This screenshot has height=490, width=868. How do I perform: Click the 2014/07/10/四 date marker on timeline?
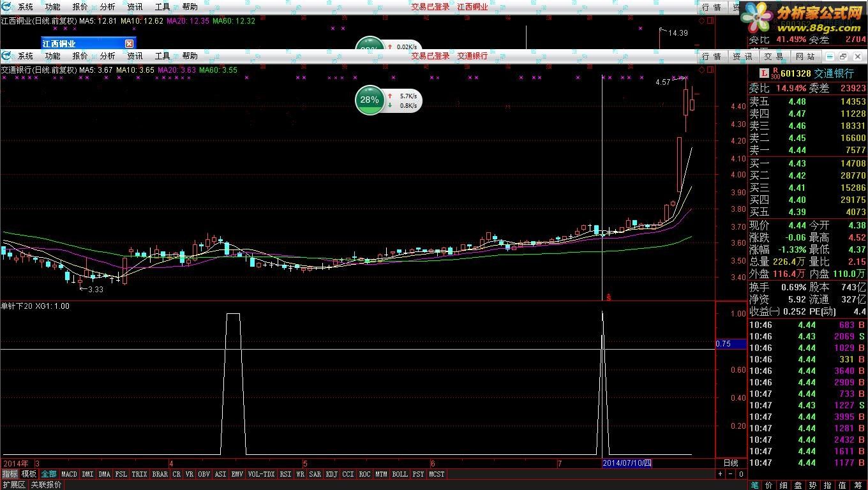click(627, 463)
